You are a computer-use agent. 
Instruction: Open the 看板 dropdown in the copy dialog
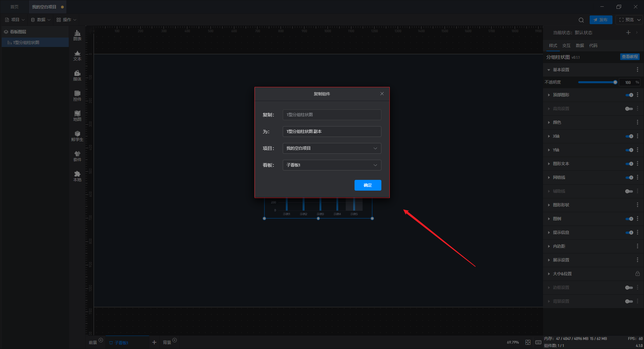pos(332,165)
